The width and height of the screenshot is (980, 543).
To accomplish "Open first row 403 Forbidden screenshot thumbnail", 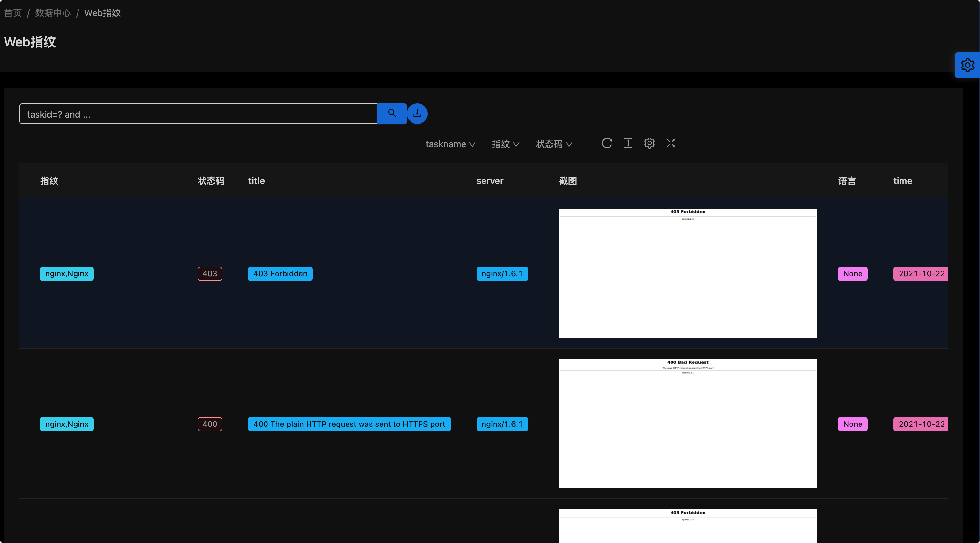I will (687, 273).
